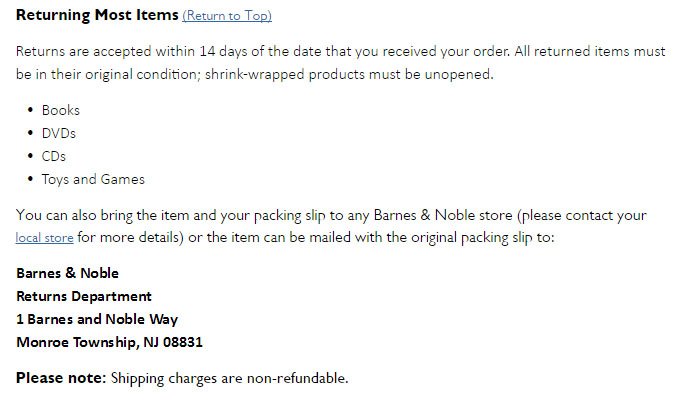Click the packing slip paragraph text
694x400 pixels.
click(x=331, y=226)
